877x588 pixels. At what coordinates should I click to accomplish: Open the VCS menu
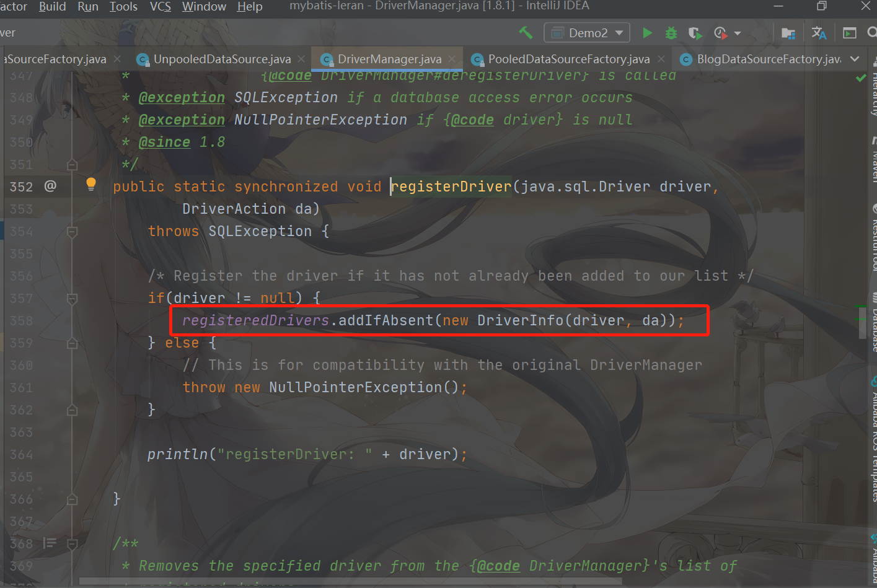[160, 7]
